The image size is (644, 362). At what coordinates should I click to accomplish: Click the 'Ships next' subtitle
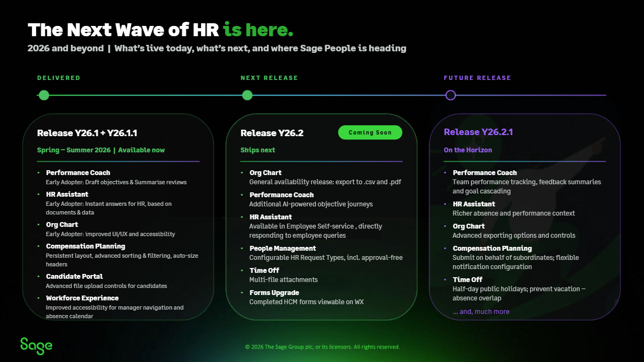click(258, 150)
